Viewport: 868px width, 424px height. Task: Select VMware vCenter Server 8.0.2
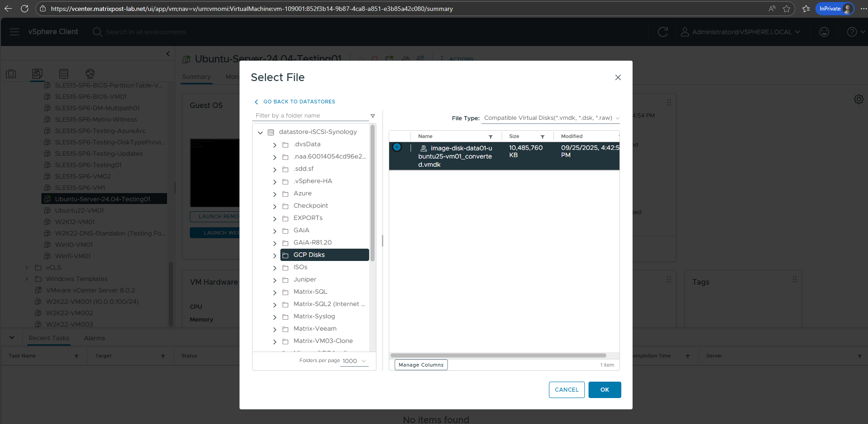[90, 290]
